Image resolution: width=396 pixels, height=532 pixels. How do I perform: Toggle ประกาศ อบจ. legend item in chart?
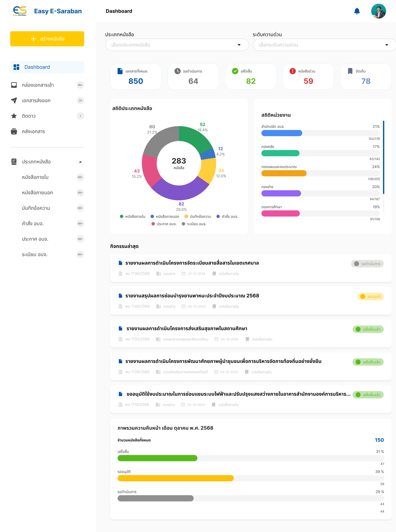click(164, 224)
